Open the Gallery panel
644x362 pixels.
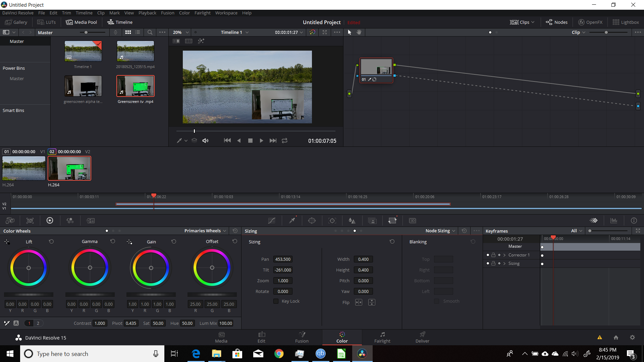pos(16,22)
